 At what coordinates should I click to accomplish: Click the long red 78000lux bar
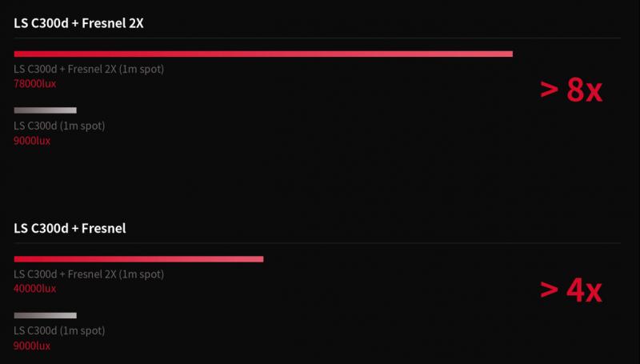coord(263,54)
